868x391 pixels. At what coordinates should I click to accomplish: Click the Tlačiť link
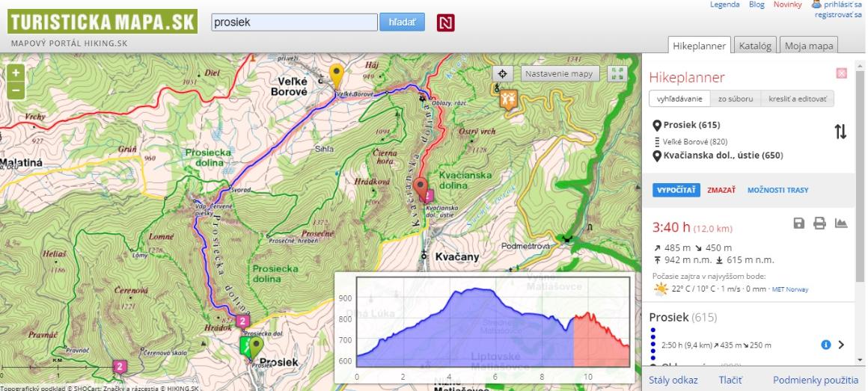(731, 380)
